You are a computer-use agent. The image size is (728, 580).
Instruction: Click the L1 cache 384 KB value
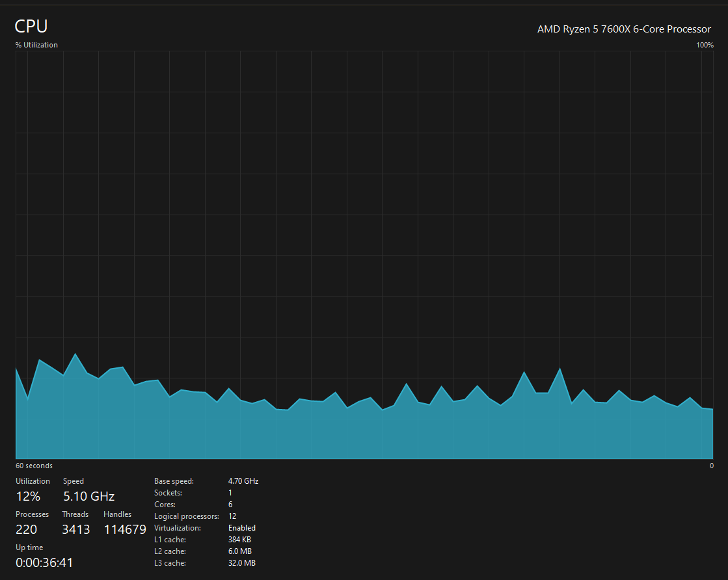click(x=239, y=540)
